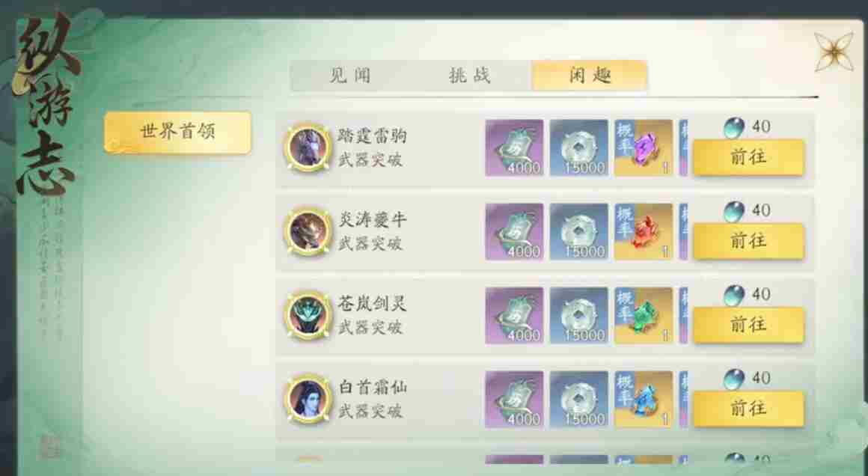Screen dimensions: 868x476
Task: Tap the 15000 silver coin reward for 白首霜仙
Action: point(579,400)
